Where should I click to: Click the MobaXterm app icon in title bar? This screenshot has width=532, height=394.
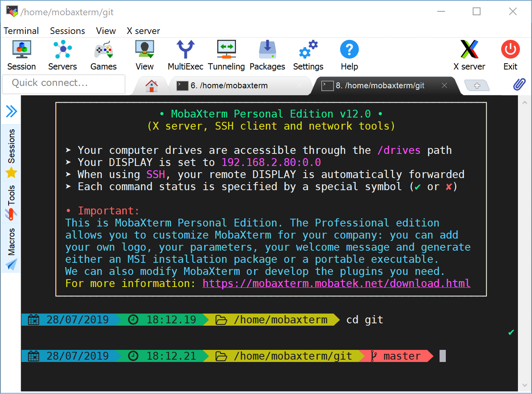point(12,11)
